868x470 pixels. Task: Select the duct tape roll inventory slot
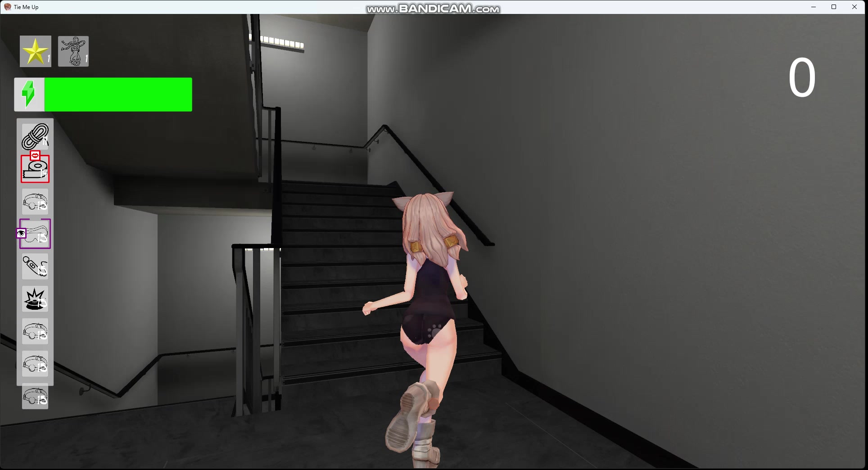[x=35, y=169]
